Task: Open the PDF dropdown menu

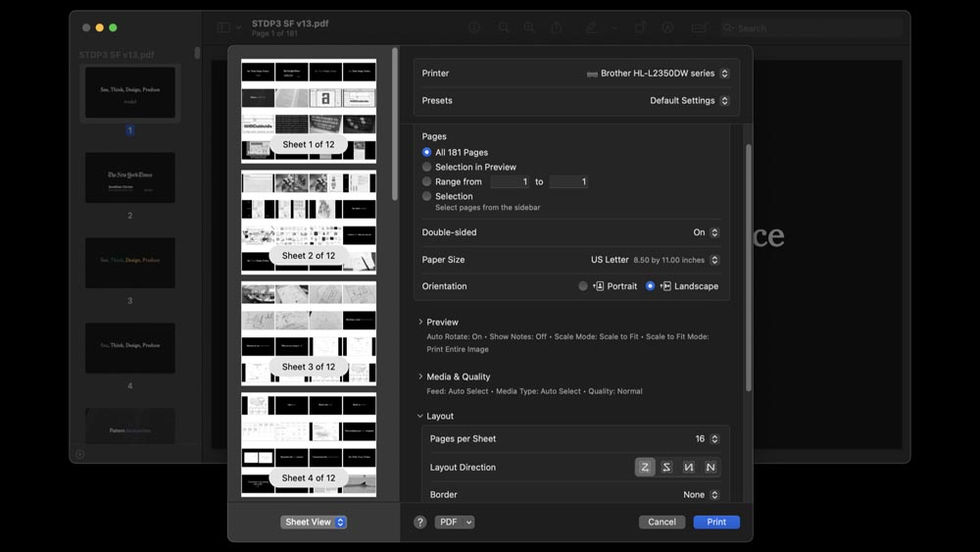Action: pos(455,523)
